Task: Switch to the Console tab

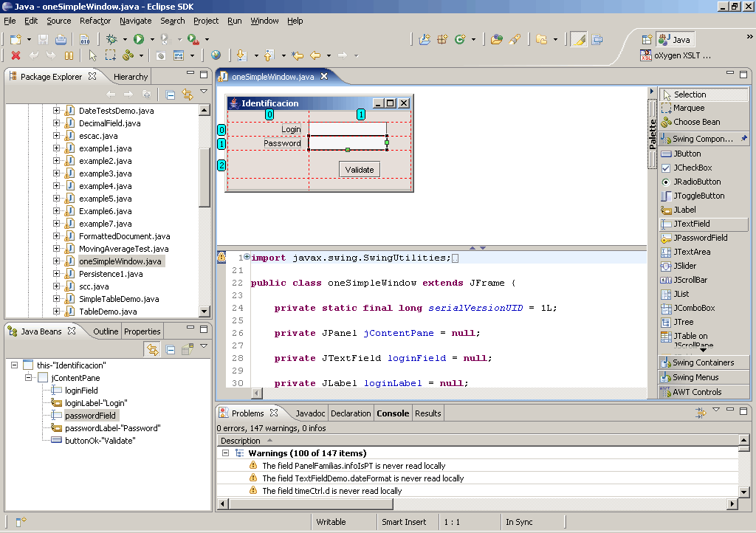Action: (393, 413)
